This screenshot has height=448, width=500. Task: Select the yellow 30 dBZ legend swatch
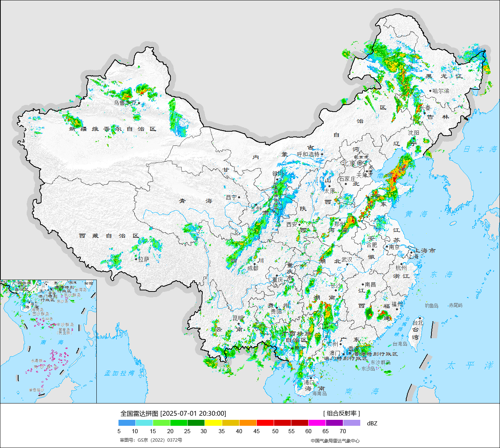(213, 423)
